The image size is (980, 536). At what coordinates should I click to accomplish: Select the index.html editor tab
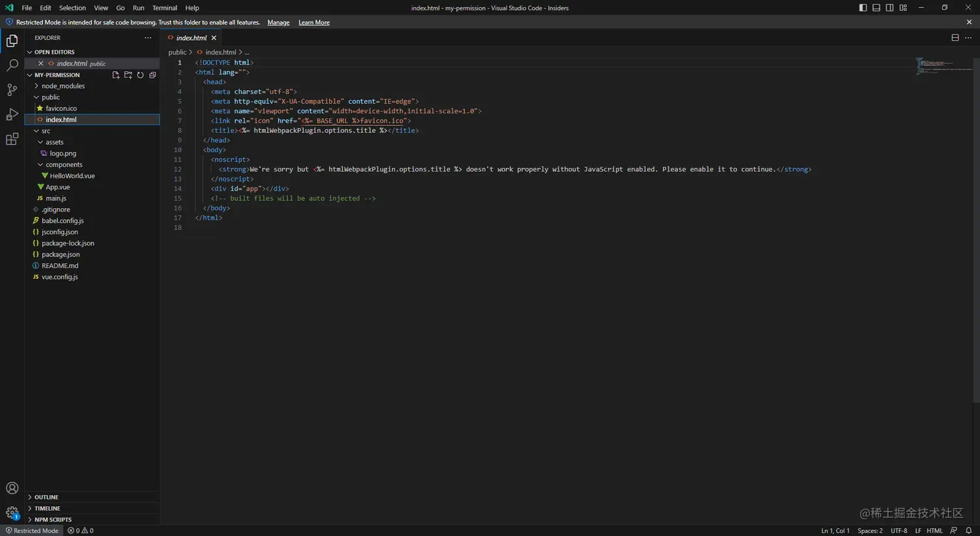[x=191, y=38]
